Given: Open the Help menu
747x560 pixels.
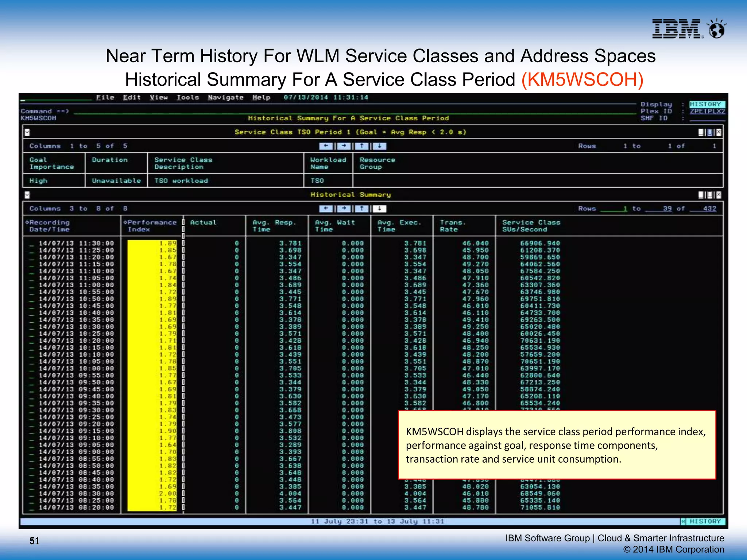Looking at the screenshot, I should (262, 97).
